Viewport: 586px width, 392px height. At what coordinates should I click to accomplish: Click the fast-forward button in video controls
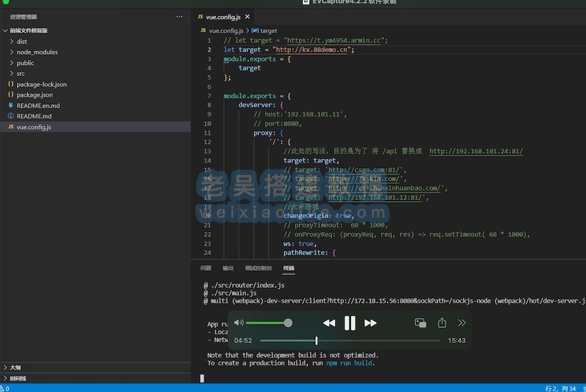pos(370,323)
